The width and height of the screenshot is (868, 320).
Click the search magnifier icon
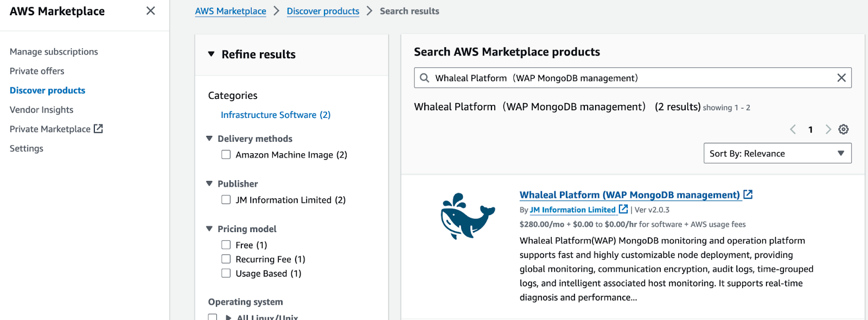pyautogui.click(x=424, y=78)
